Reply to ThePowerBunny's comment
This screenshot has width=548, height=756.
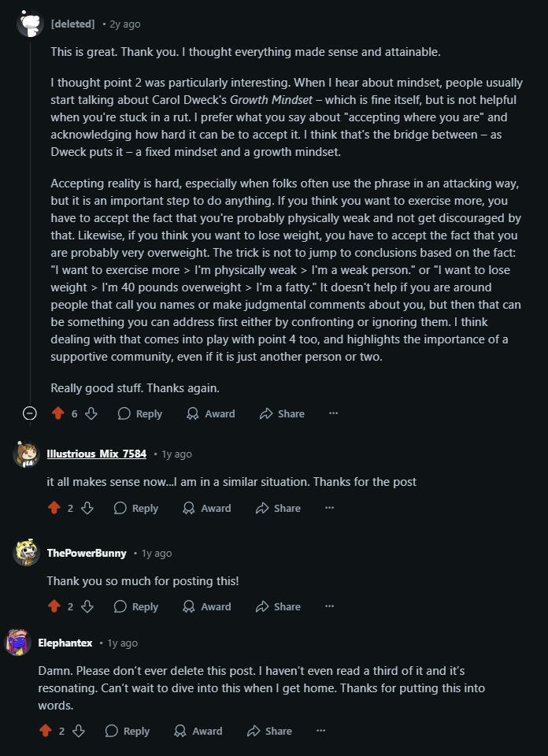135,606
